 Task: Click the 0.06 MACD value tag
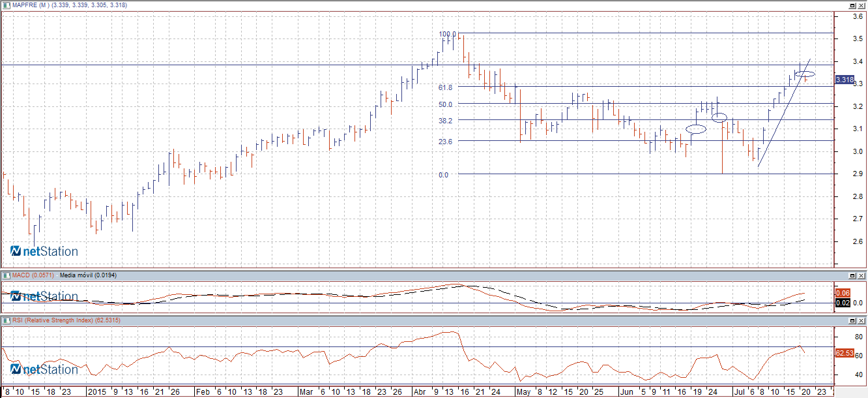coord(842,293)
